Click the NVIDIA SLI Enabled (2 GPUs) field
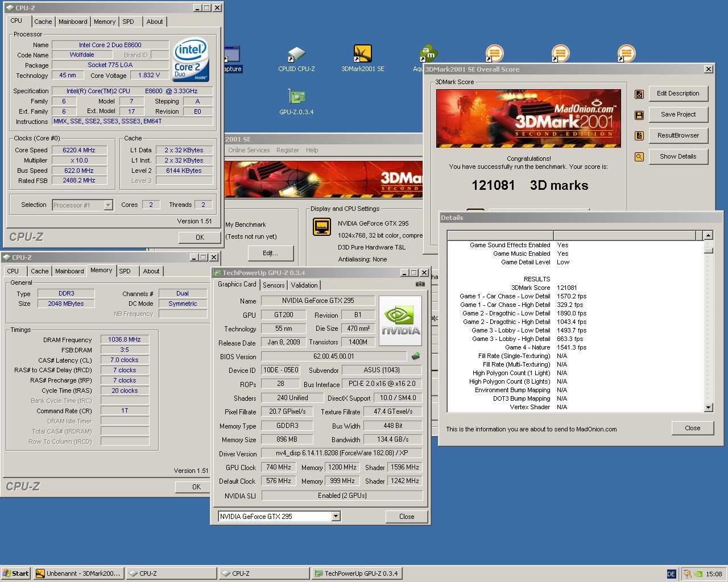The height and width of the screenshot is (582, 728). pos(341,496)
